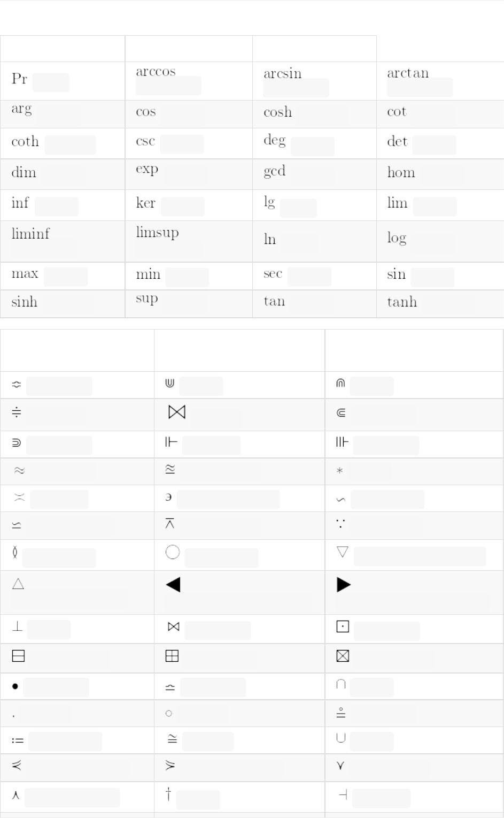This screenshot has height=818, width=504.
Task: Select the large circle symbol
Action: coord(173,552)
